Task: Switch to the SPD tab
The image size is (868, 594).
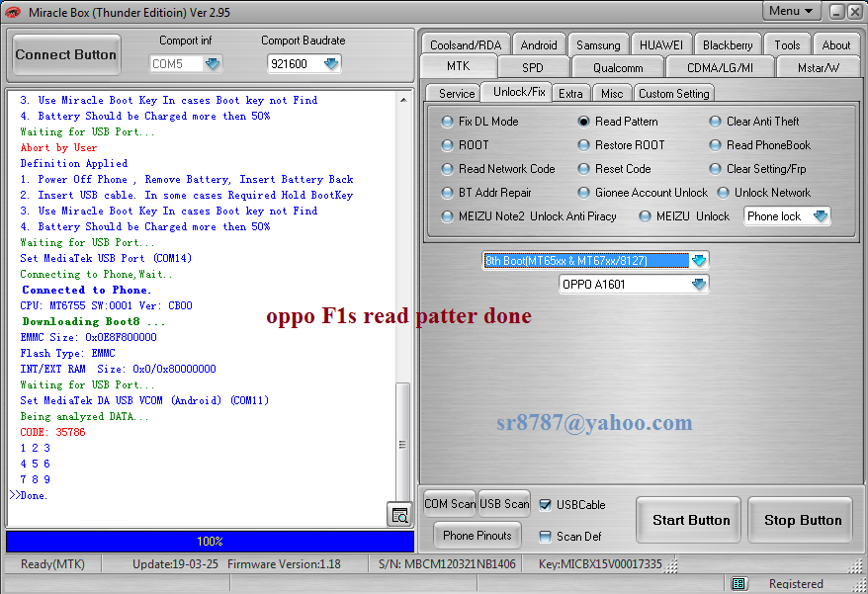Action: coord(533,67)
